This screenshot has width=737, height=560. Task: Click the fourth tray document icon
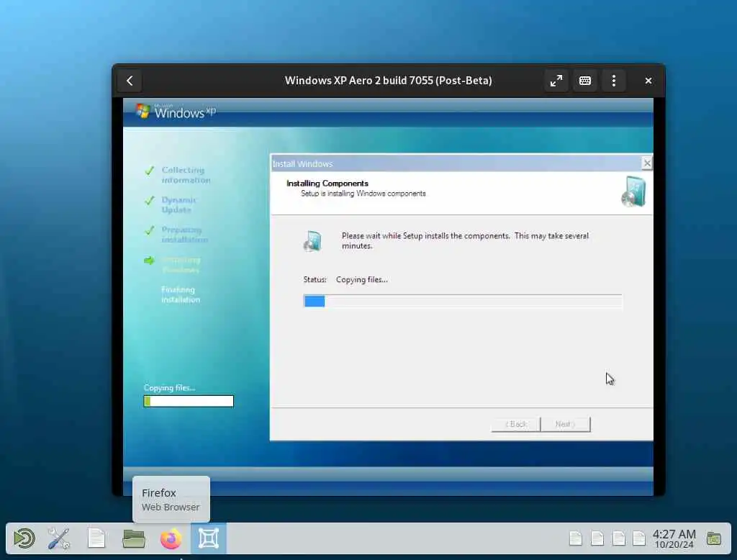[x=639, y=538]
